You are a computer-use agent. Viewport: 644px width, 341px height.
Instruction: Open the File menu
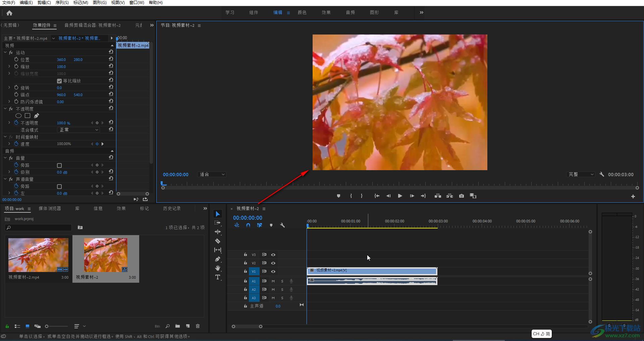tap(9, 3)
